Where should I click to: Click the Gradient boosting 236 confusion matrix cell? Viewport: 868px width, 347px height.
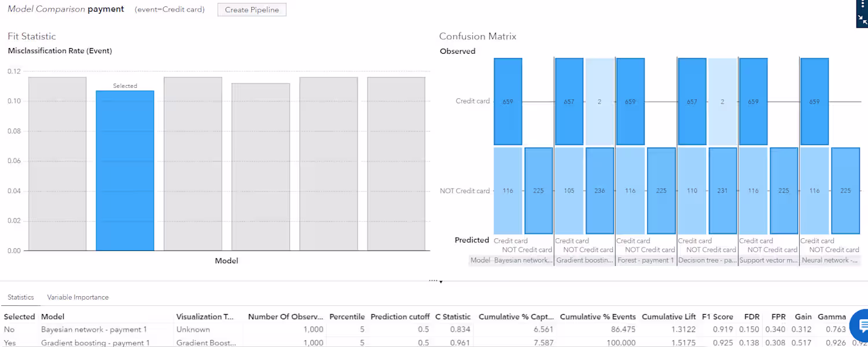[x=599, y=191]
